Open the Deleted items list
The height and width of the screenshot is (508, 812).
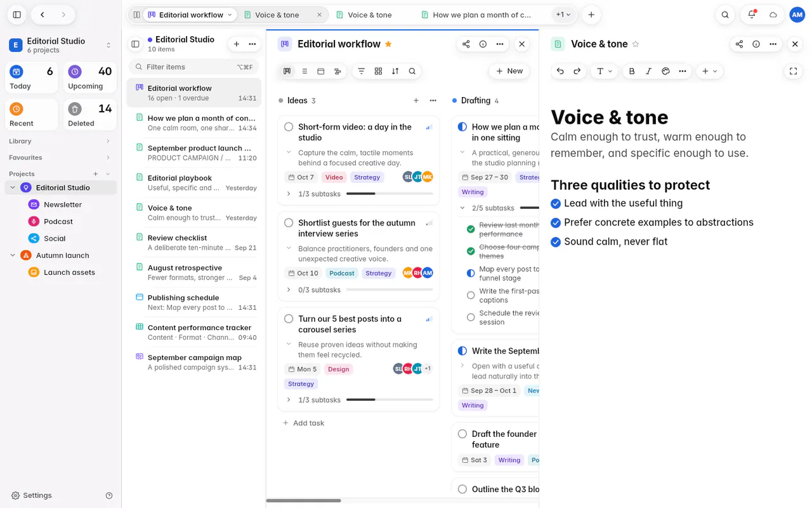[90, 115]
